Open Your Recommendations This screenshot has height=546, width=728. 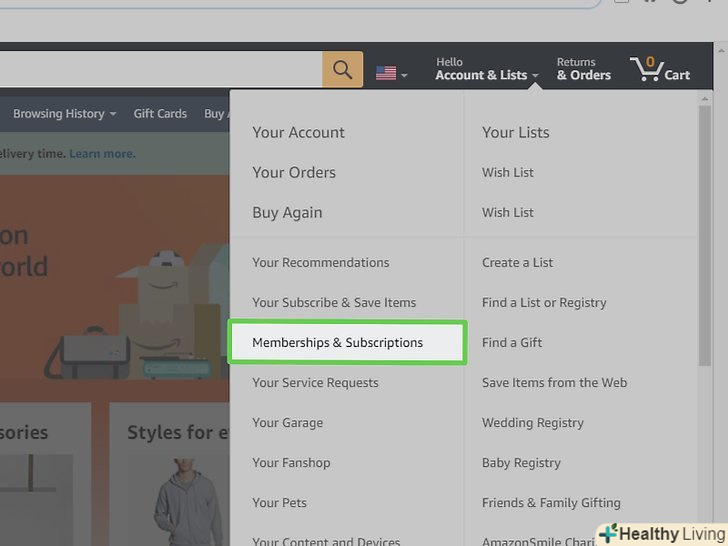pos(321,263)
